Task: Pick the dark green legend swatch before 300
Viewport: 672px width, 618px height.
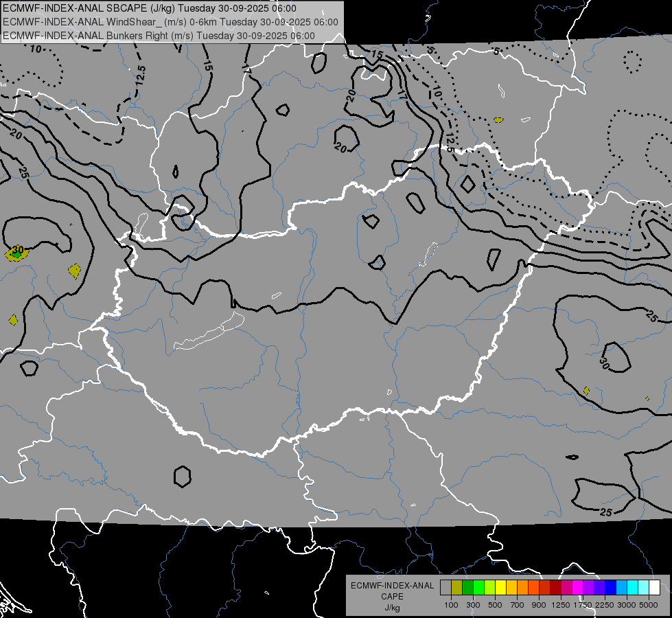Action: coord(467,587)
